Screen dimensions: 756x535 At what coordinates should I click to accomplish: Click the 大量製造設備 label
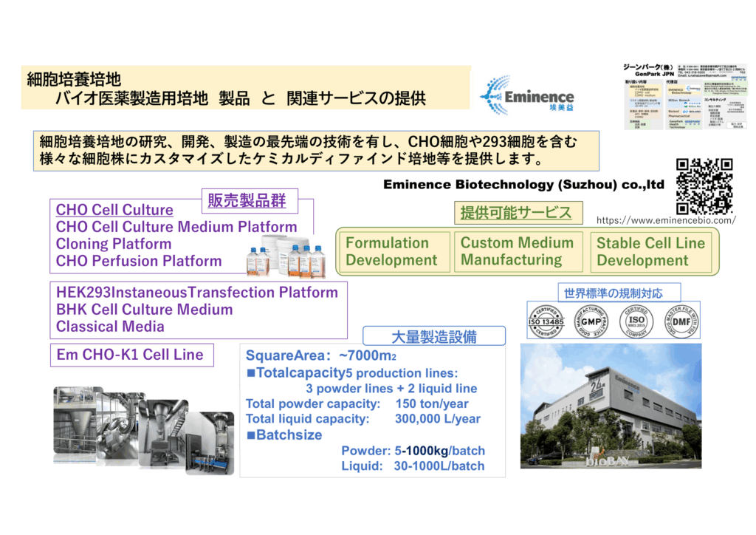pyautogui.click(x=434, y=336)
